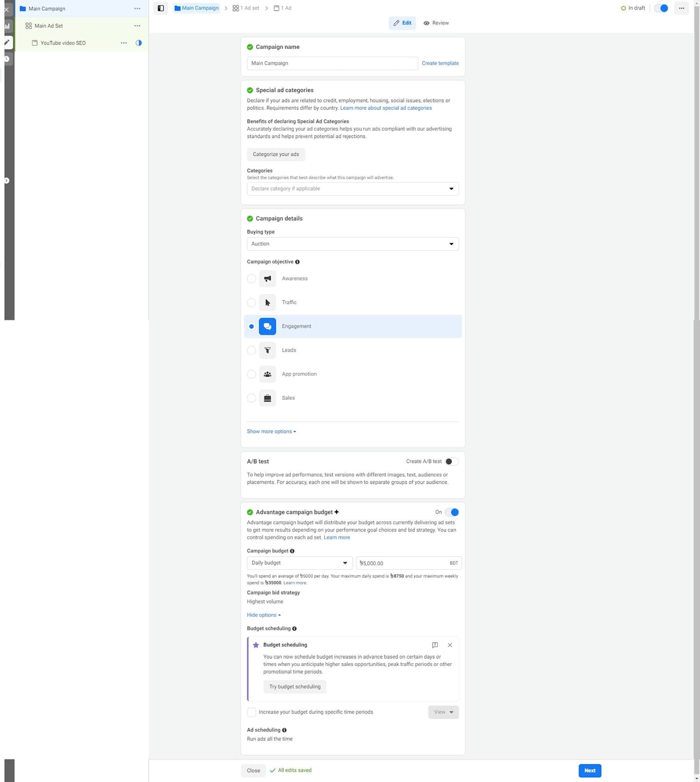Image resolution: width=700 pixels, height=782 pixels.
Task: Toggle the Create A/B test switch
Action: click(451, 461)
